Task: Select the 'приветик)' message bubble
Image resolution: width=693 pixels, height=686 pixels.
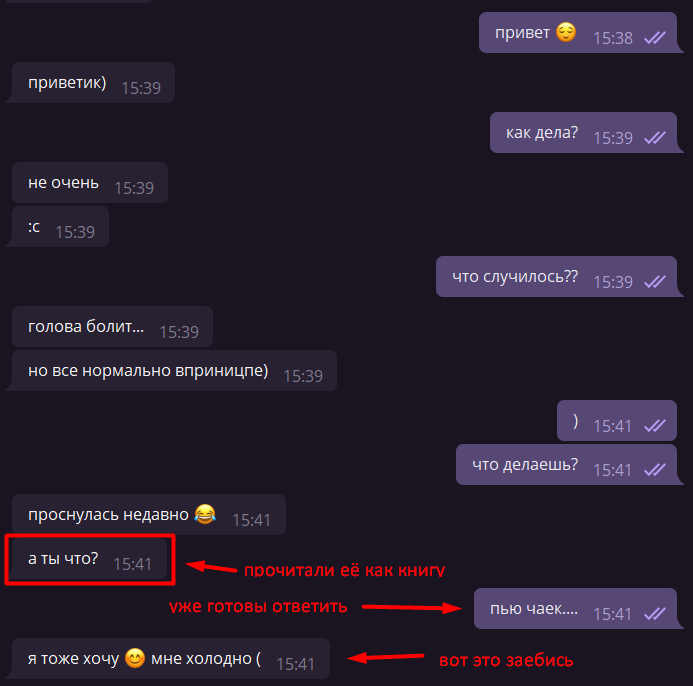Action: pyautogui.click(x=91, y=83)
